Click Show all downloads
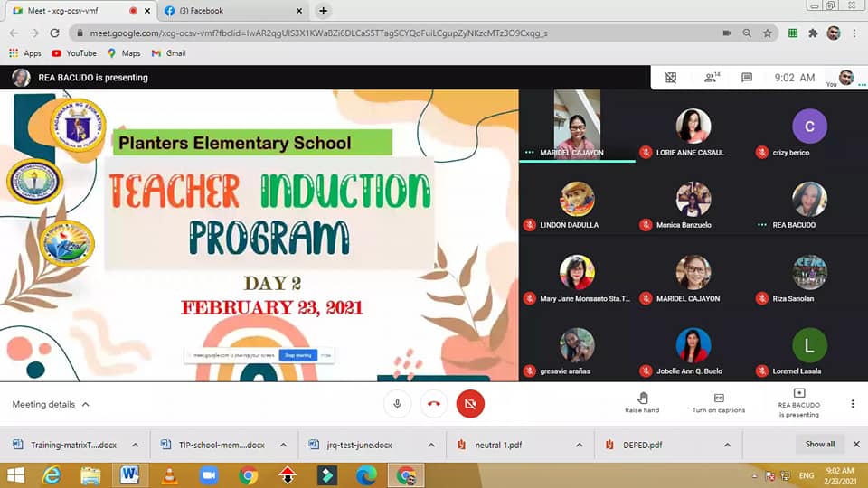The image size is (868, 488). tap(820, 445)
